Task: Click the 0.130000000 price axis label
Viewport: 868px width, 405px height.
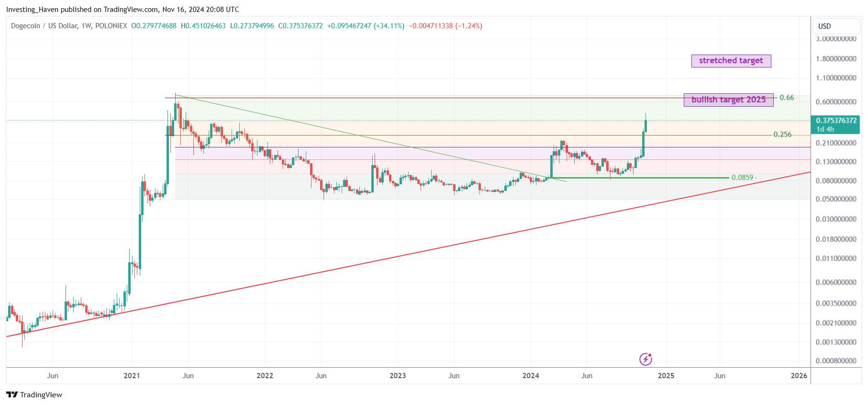Action: click(836, 162)
